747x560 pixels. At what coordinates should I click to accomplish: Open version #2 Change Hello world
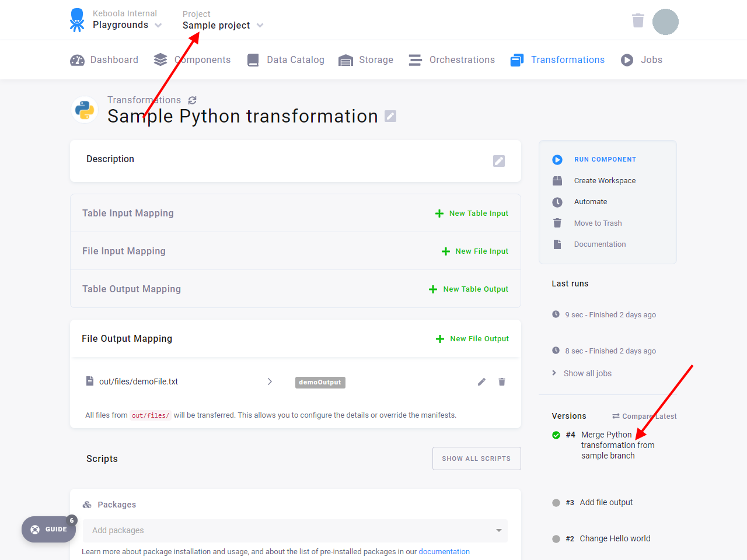tap(615, 539)
